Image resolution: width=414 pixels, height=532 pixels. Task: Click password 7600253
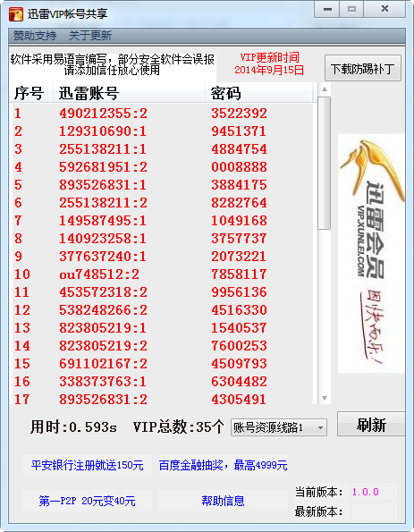click(240, 346)
